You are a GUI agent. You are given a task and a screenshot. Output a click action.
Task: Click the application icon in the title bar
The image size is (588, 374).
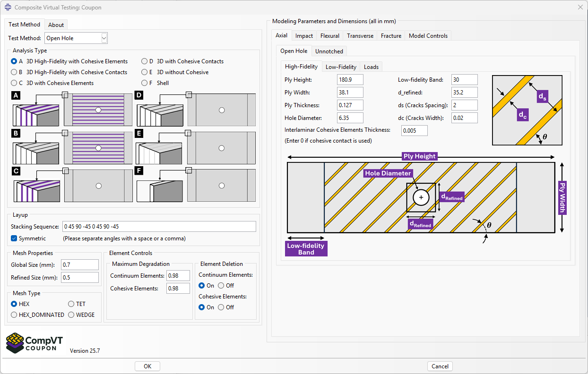point(8,7)
